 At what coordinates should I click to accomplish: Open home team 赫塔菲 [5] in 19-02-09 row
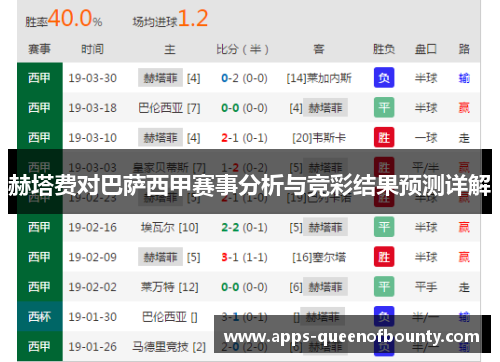pos(169,257)
